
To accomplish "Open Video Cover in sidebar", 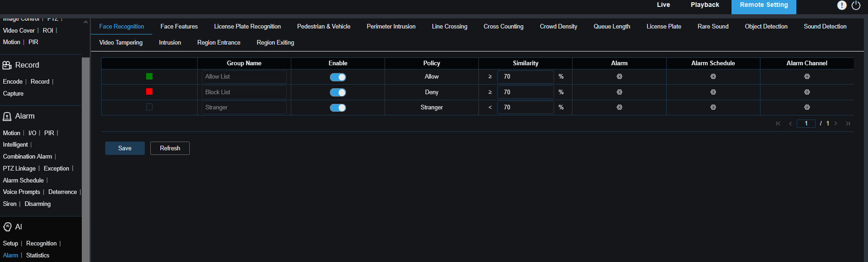I will pos(19,31).
